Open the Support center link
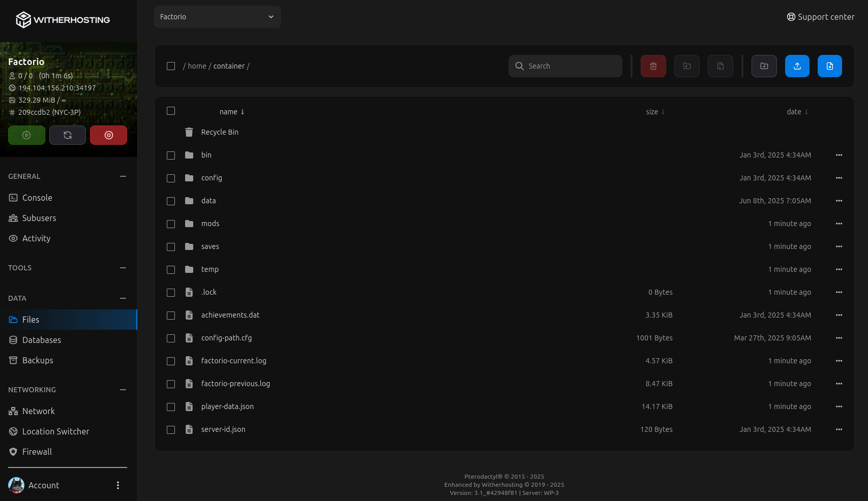 tap(820, 17)
